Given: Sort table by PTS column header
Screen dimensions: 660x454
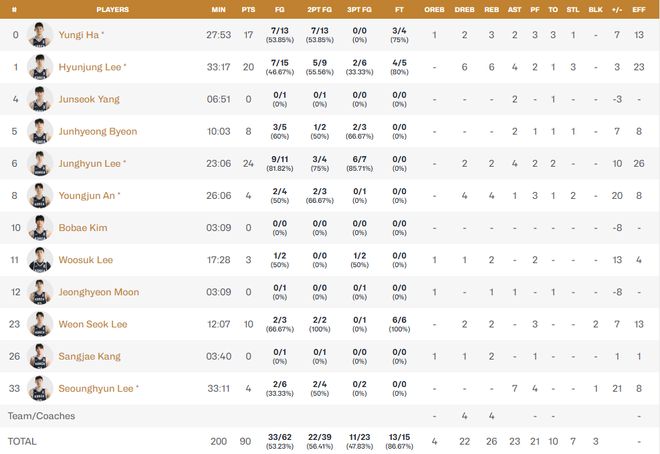Looking at the screenshot, I should pyautogui.click(x=248, y=9).
